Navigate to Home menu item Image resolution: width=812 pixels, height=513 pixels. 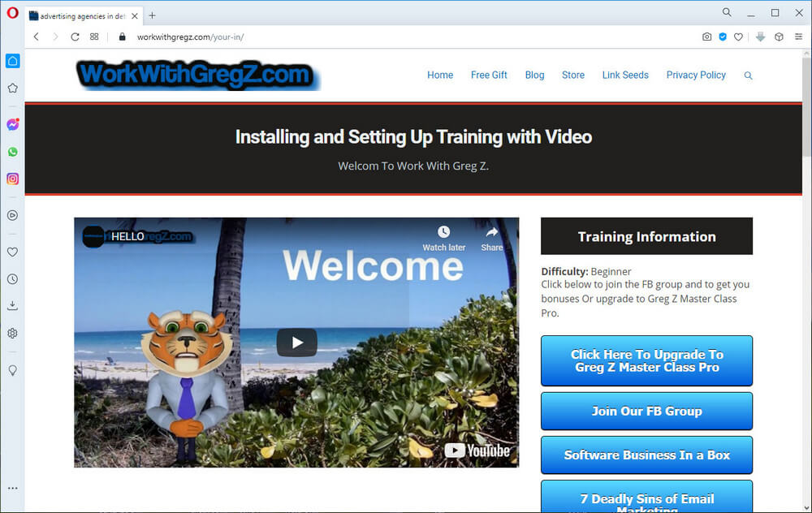pos(440,75)
